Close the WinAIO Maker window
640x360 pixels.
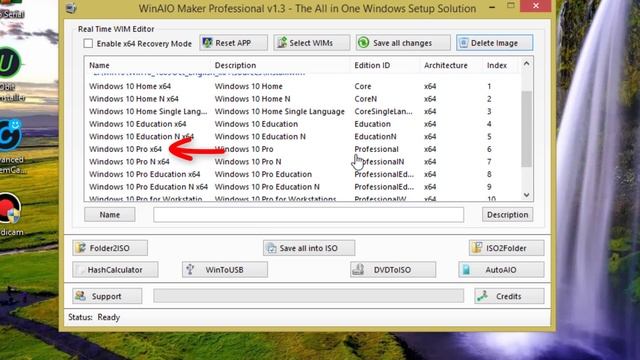pyautogui.click(x=536, y=6)
